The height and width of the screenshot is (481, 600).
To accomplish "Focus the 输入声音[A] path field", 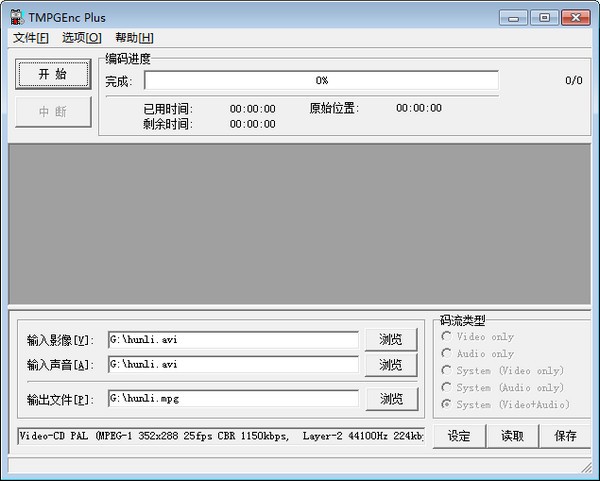I will [233, 365].
